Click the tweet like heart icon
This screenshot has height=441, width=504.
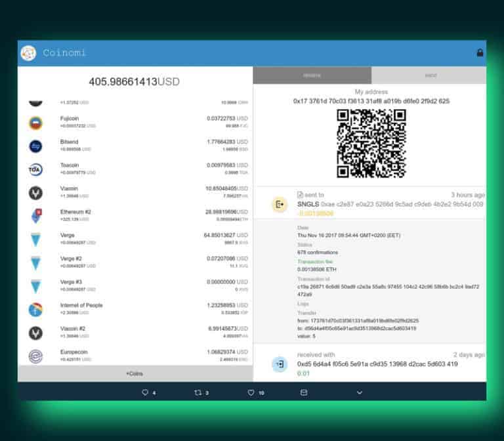(x=251, y=392)
